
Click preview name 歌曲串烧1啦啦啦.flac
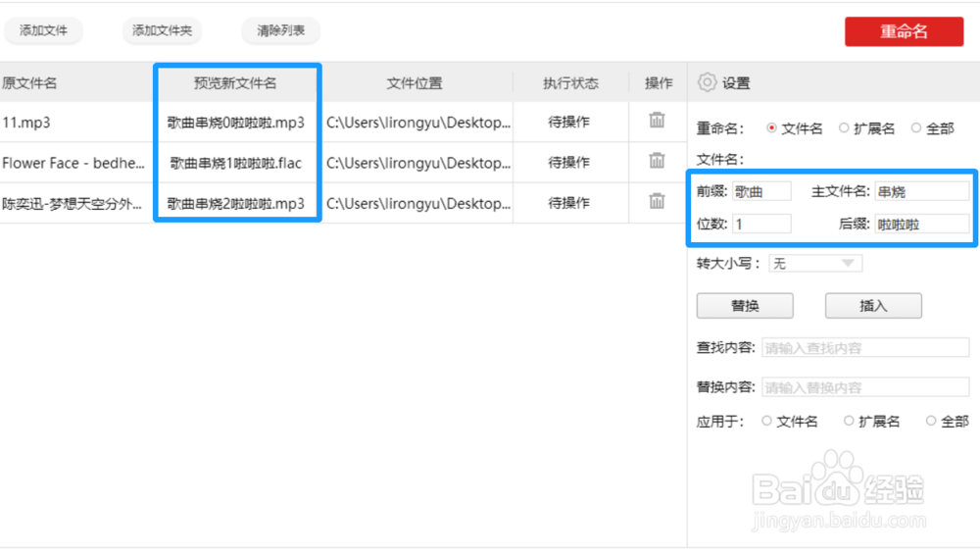(235, 163)
